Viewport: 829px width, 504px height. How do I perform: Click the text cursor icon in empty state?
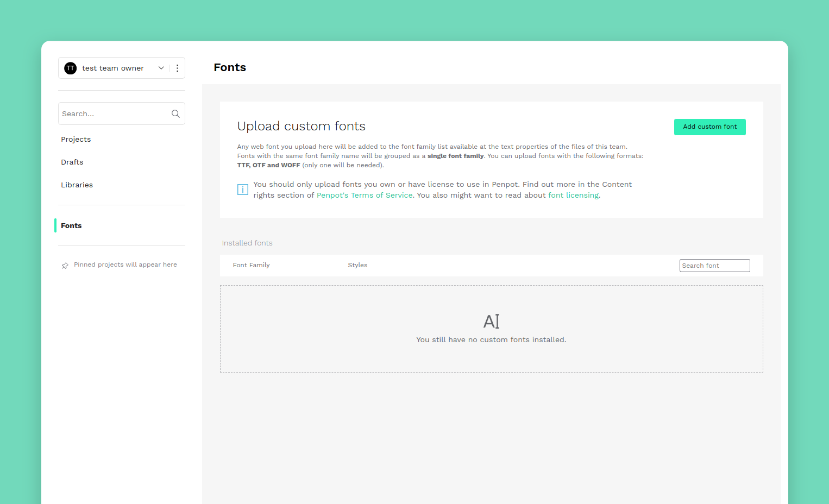(x=491, y=322)
